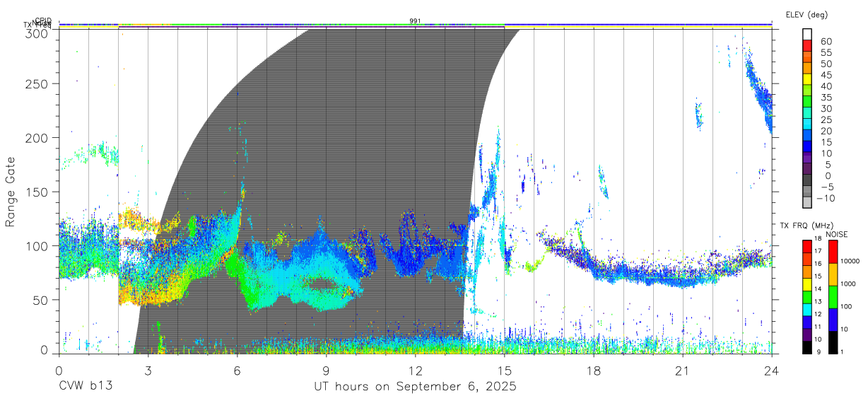Image resolution: width=868 pixels, height=401 pixels.
Task: Click the 'UT hours on September 6, 2025' title
Action: (415, 387)
